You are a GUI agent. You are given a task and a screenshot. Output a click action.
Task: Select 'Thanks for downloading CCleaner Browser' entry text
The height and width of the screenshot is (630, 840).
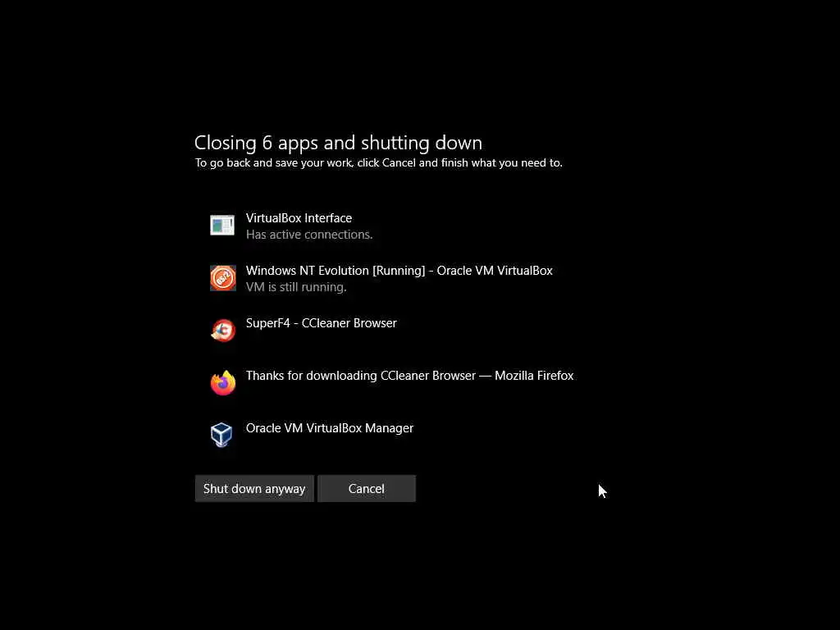[x=410, y=376]
